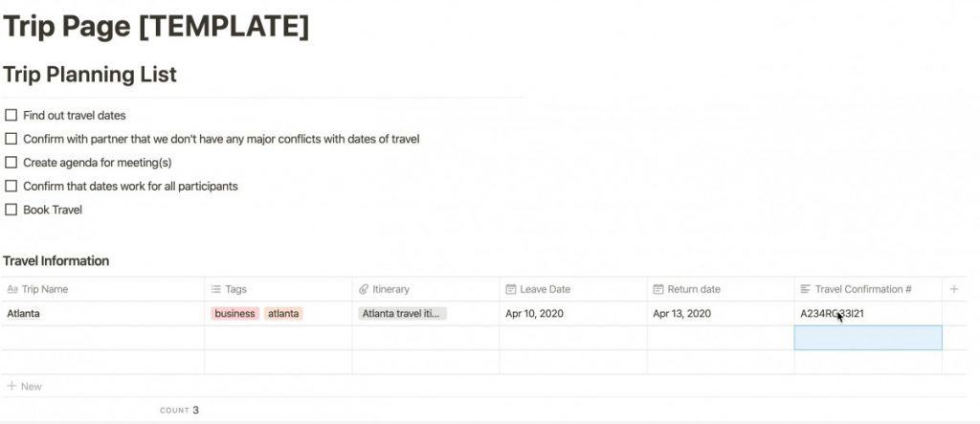Viewport: 980px width, 424px height.
Task: Click the paperclip icon beside Itinerary header
Action: (364, 290)
